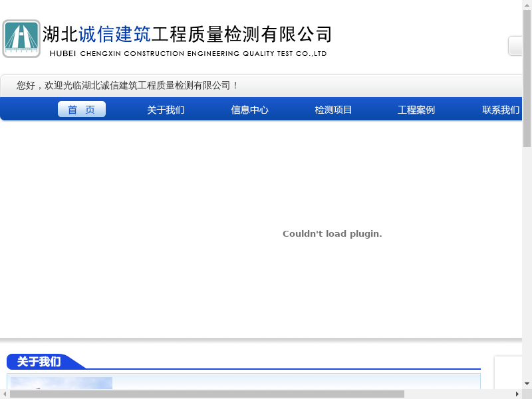Click the 湖北诚信建筑工程质量检测有限公司 header title
532x399 pixels.
coord(187,35)
